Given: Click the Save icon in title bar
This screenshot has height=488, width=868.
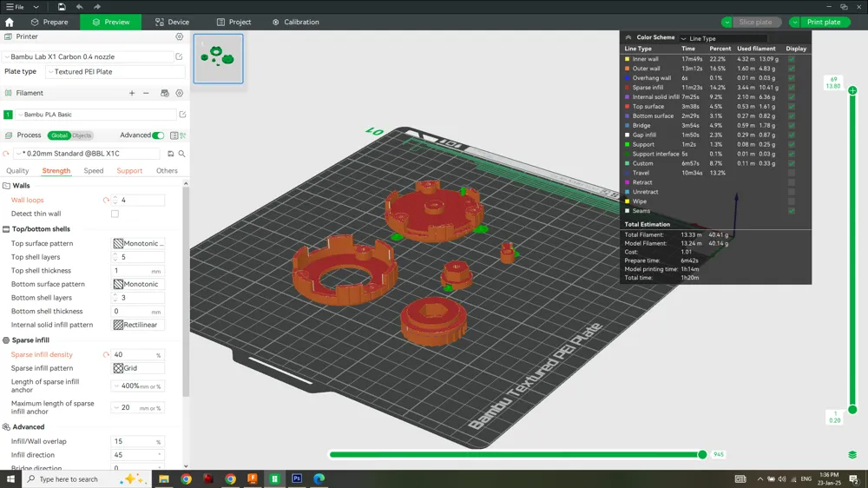Looking at the screenshot, I should (62, 7).
